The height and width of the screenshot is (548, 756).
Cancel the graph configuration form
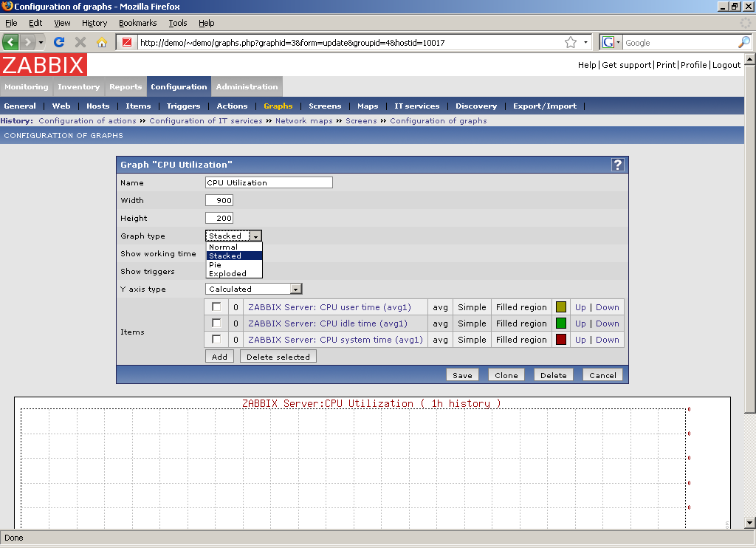pos(602,375)
